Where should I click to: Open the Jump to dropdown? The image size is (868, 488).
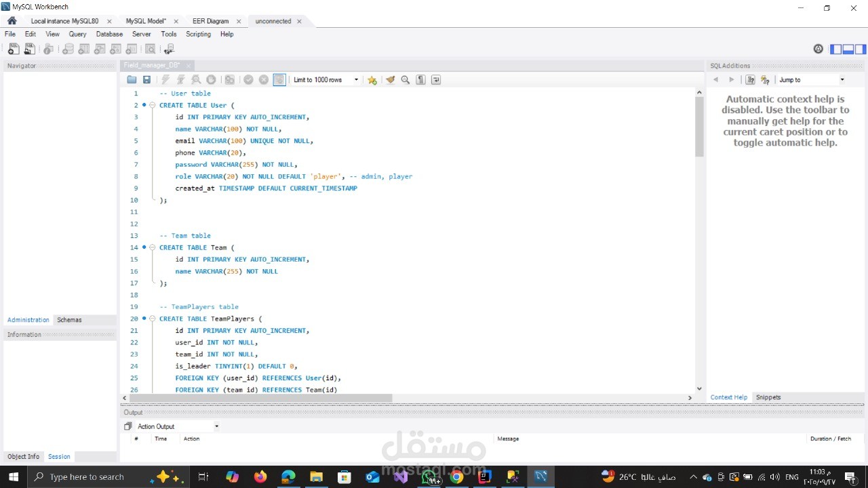(x=812, y=80)
